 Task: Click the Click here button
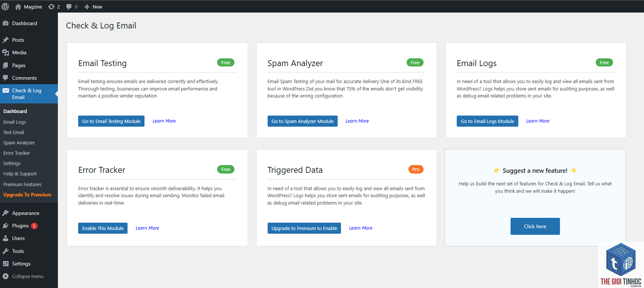point(535,226)
